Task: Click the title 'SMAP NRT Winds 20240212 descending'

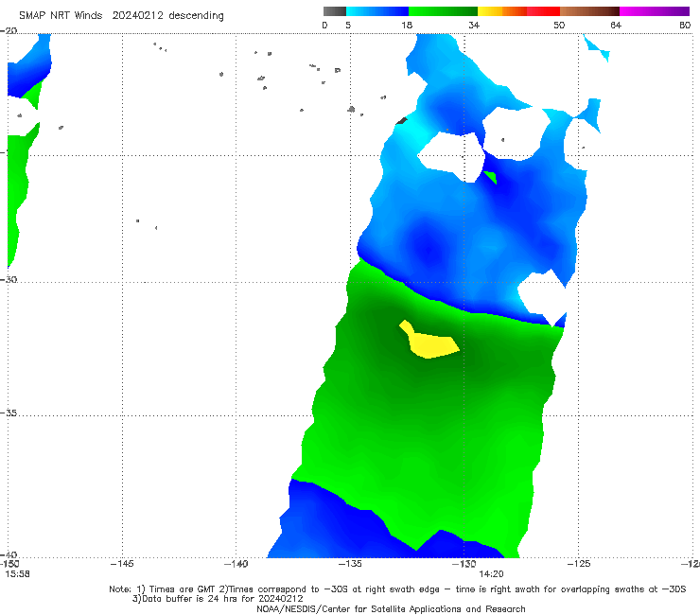Action: [121, 15]
